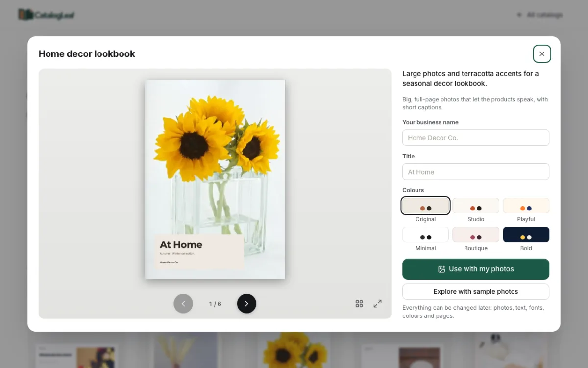Click the Your business name field
This screenshot has width=588, height=368.
(x=476, y=137)
